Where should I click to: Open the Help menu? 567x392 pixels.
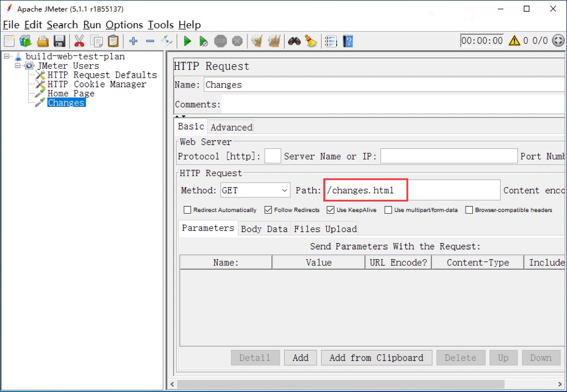coord(189,25)
